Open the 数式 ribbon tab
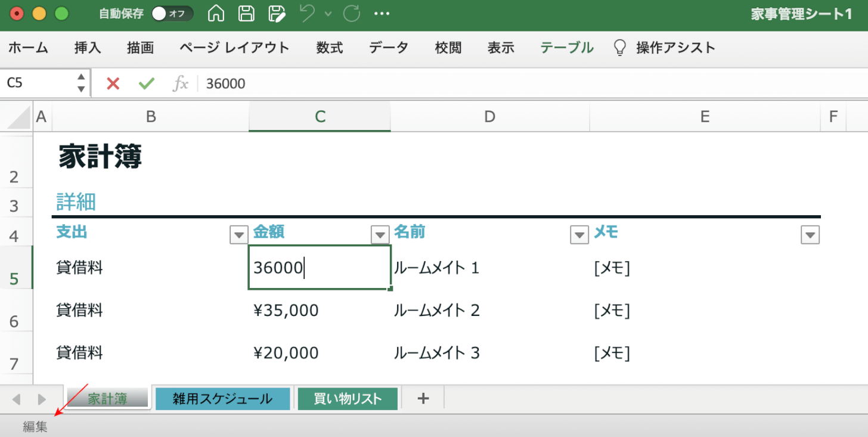This screenshot has width=868, height=437. tap(330, 48)
